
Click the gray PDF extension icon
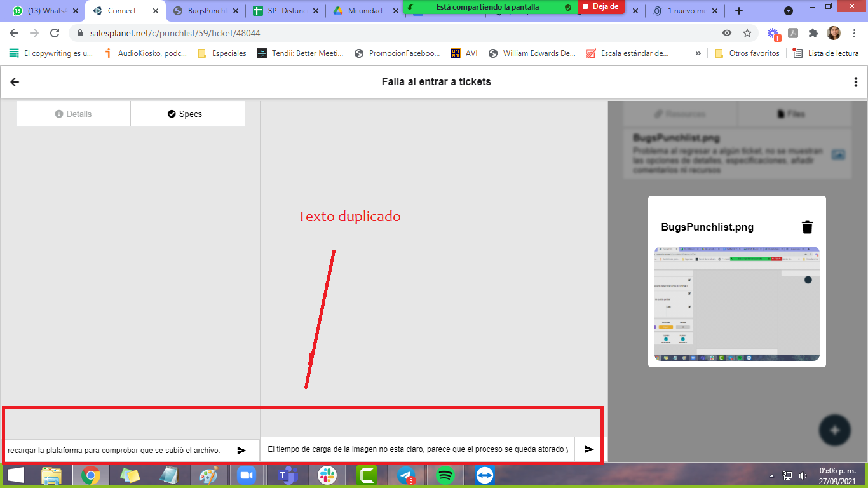(x=793, y=33)
